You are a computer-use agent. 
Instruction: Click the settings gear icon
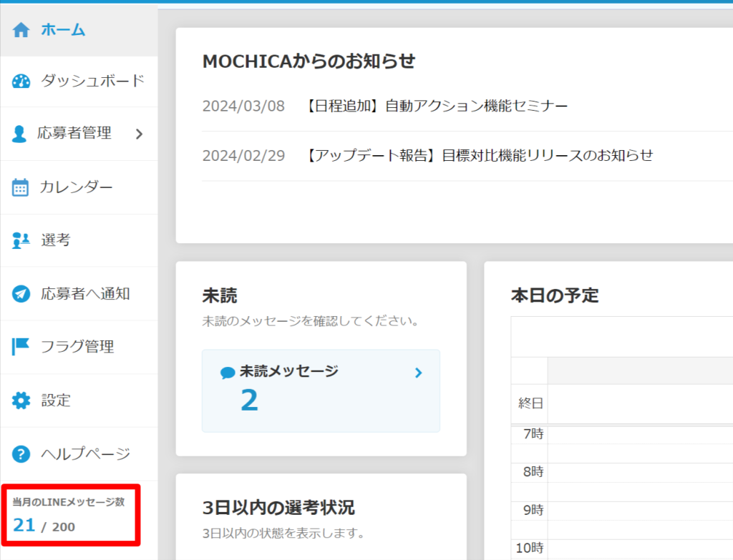tap(21, 401)
